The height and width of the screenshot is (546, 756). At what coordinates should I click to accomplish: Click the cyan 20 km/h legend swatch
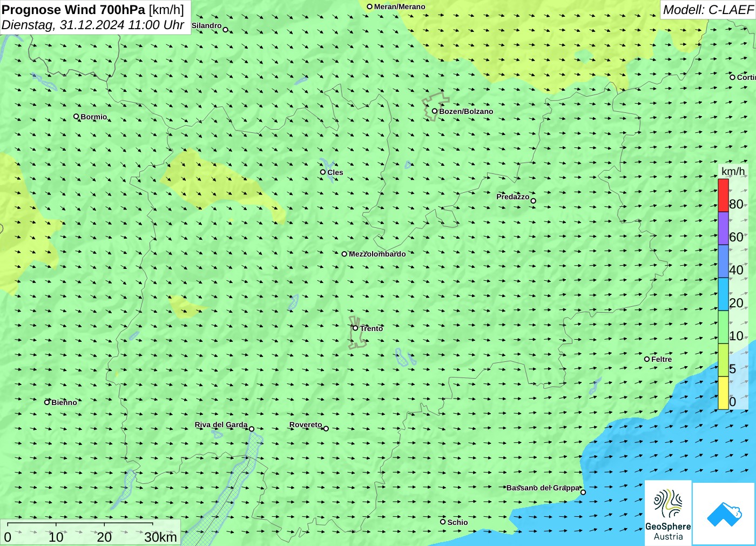pos(723,294)
